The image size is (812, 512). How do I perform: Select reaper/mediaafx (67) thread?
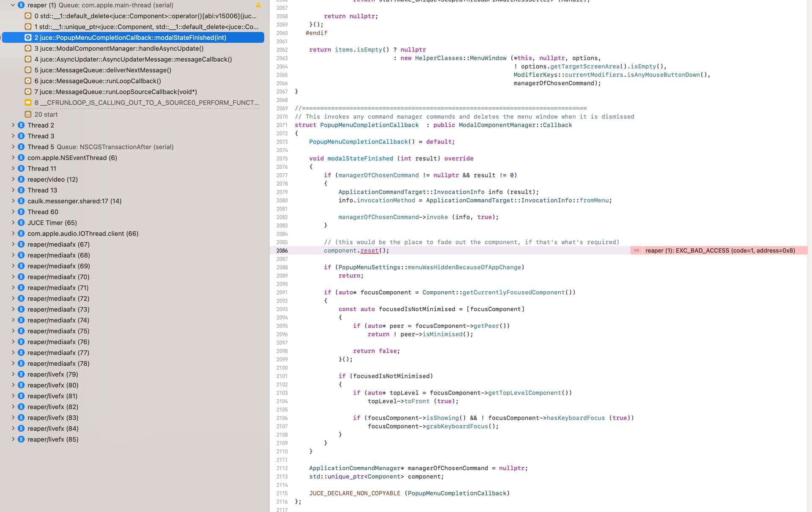click(58, 244)
